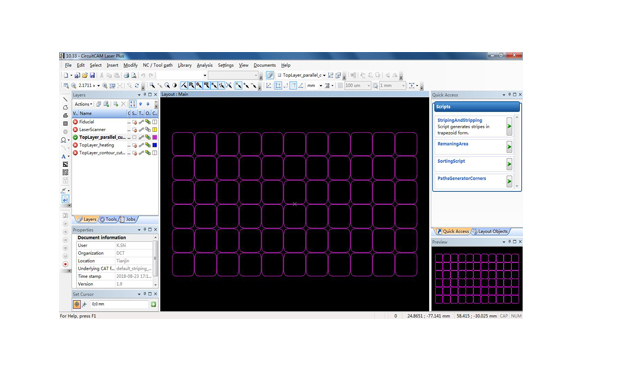Click the move layer down arrow
The height and width of the screenshot is (370, 640).
coord(148,104)
